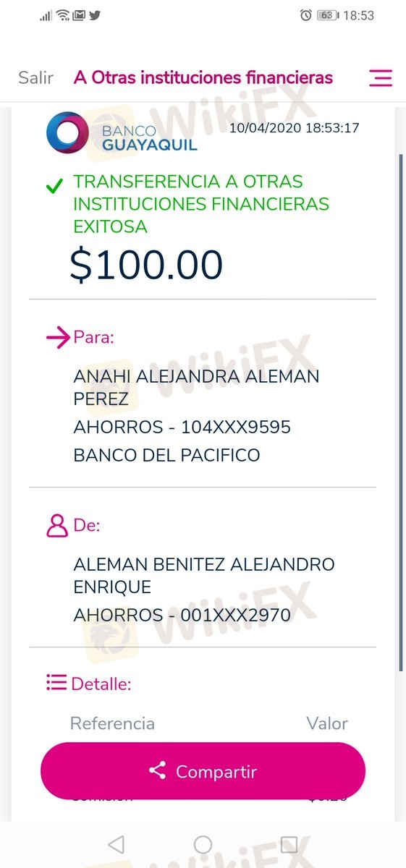Tap the Twitter icon in status bar
The image size is (406, 868).
95,14
